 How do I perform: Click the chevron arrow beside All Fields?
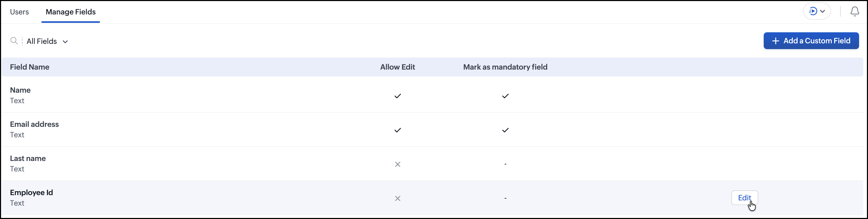point(65,42)
